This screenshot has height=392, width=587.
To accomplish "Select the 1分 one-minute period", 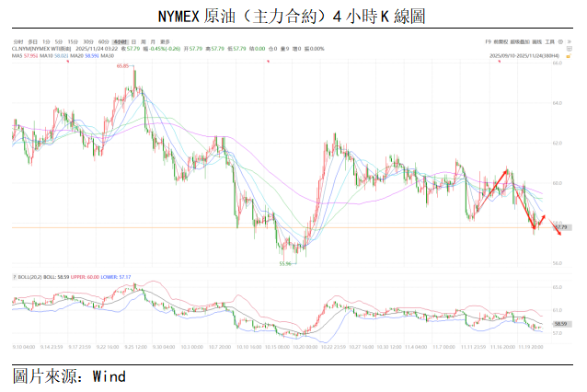I will [46, 42].
